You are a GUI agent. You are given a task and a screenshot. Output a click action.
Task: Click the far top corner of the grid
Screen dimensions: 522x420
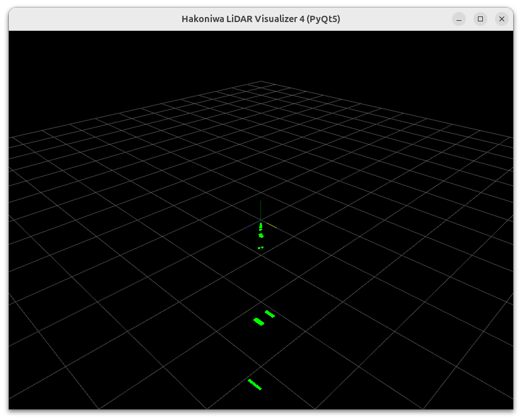[261, 81]
